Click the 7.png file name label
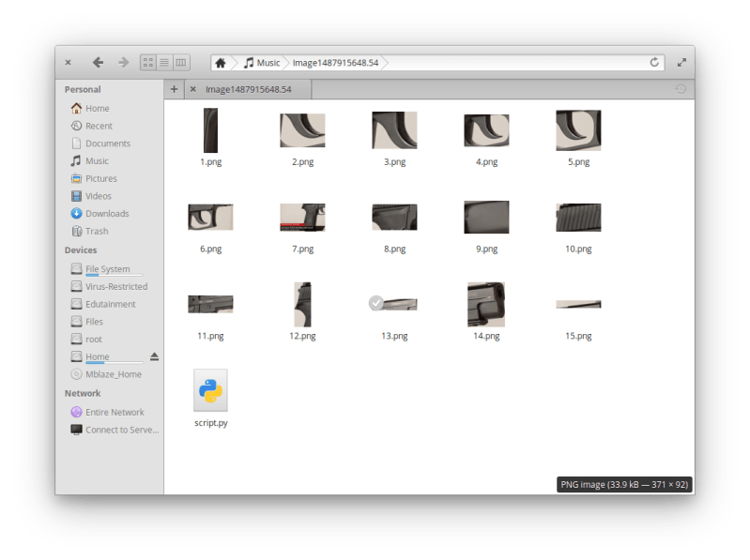 pyautogui.click(x=303, y=249)
